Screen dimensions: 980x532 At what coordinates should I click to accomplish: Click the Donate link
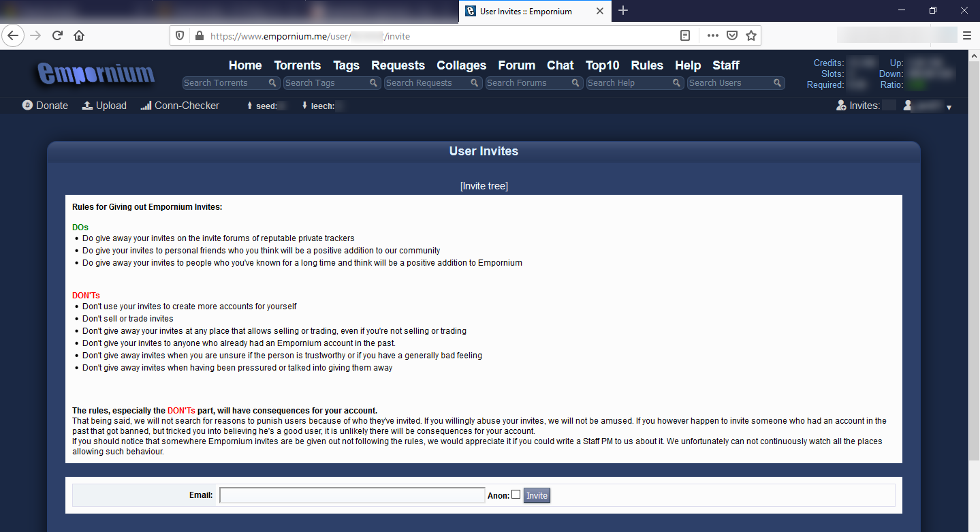tap(52, 106)
